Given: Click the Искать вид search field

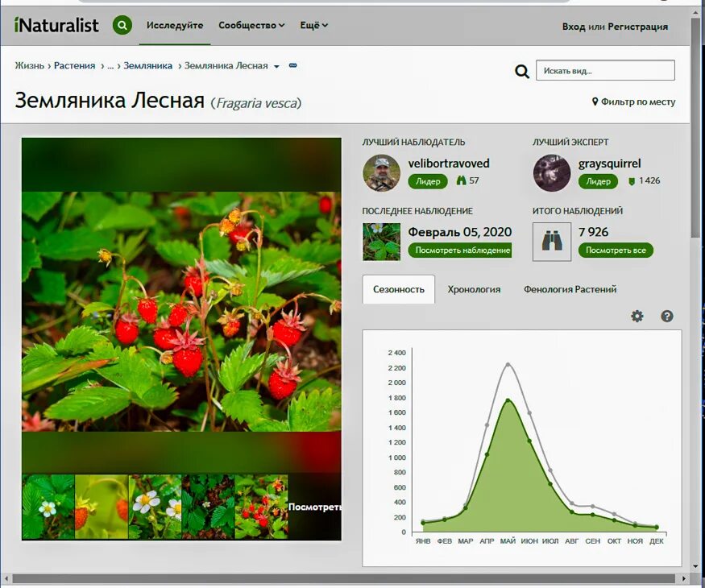Looking at the screenshot, I should coord(605,70).
